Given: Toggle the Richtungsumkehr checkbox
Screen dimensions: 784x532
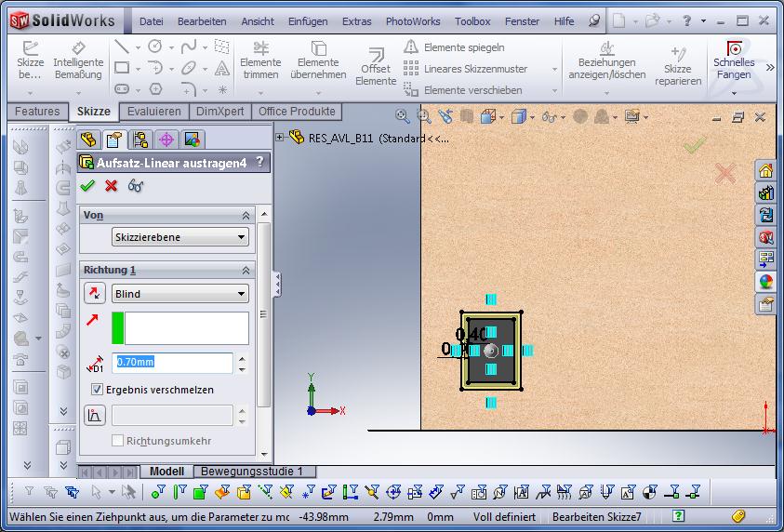Looking at the screenshot, I should pyautogui.click(x=118, y=441).
